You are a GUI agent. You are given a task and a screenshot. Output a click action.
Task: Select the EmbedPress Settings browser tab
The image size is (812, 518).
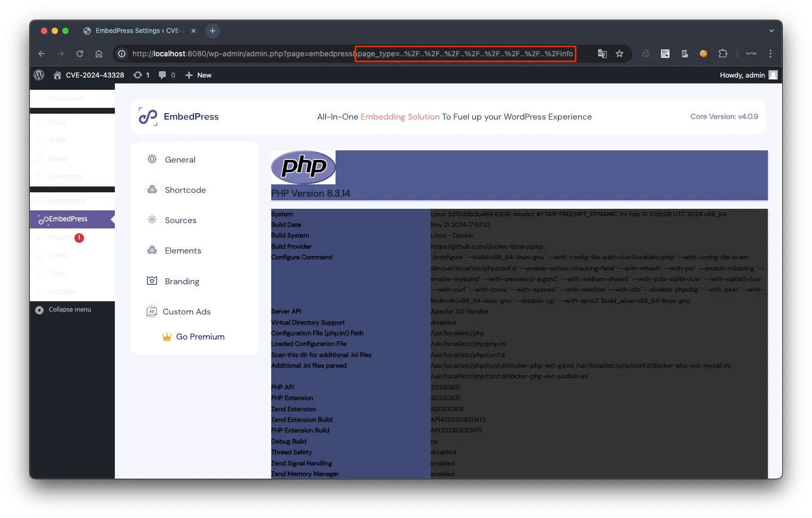click(139, 31)
